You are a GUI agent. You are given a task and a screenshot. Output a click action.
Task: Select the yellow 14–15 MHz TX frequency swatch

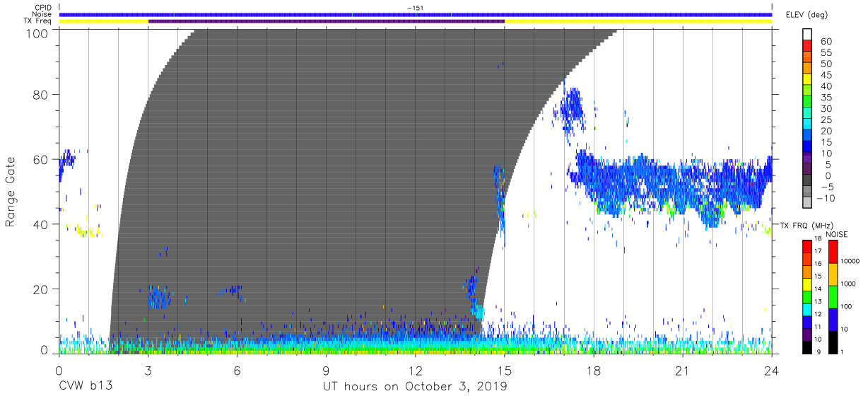tap(807, 283)
